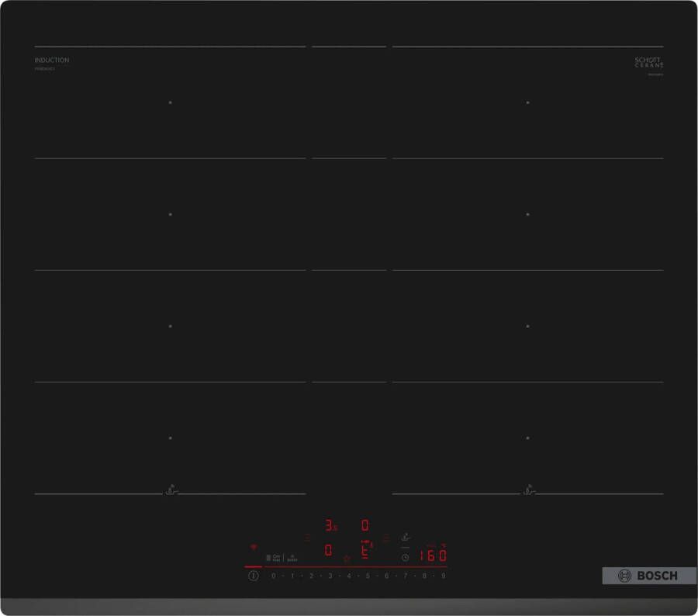Choose power level 2 on the slider scale

point(311,576)
